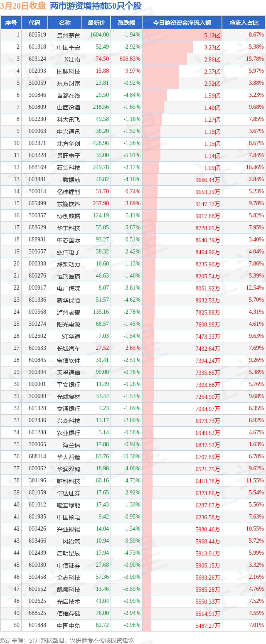Click stock code 300857
The height and width of the screenshot is (644, 266).
coord(37,216)
